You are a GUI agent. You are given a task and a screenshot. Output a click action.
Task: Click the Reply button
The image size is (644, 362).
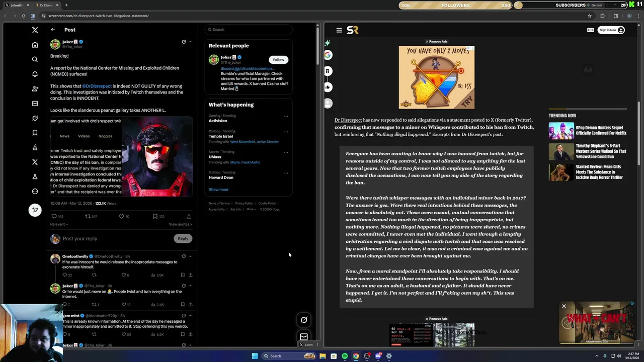point(183,239)
